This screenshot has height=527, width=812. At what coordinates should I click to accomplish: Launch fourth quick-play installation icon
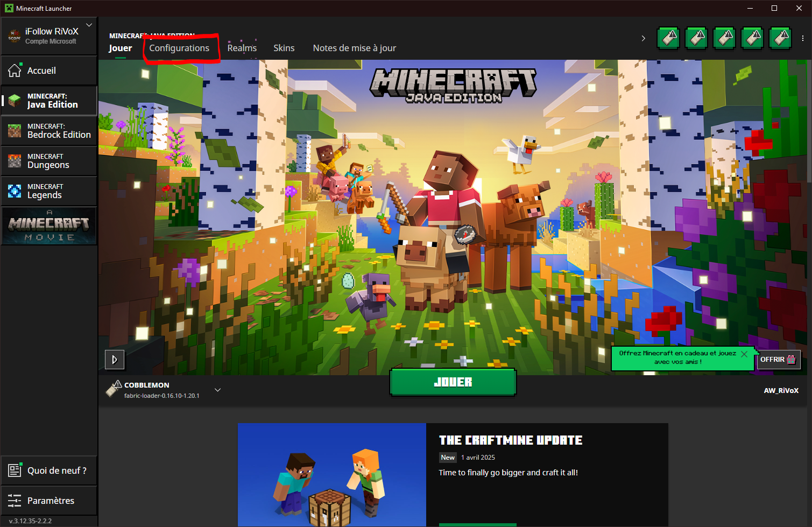coord(753,38)
